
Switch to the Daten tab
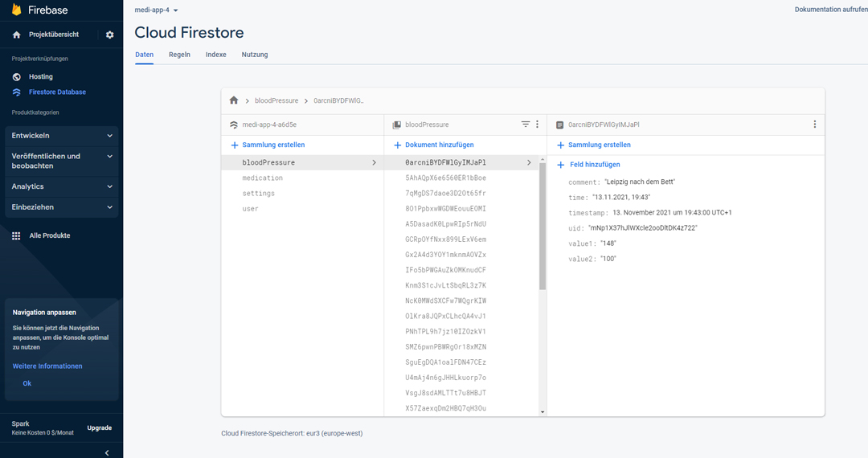145,55
